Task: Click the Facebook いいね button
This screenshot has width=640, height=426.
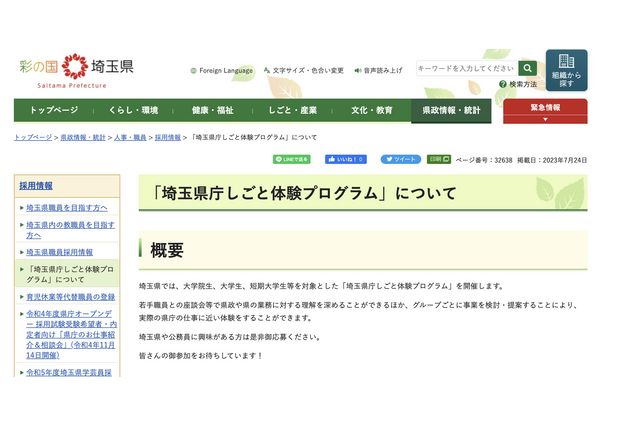Action: point(346,159)
